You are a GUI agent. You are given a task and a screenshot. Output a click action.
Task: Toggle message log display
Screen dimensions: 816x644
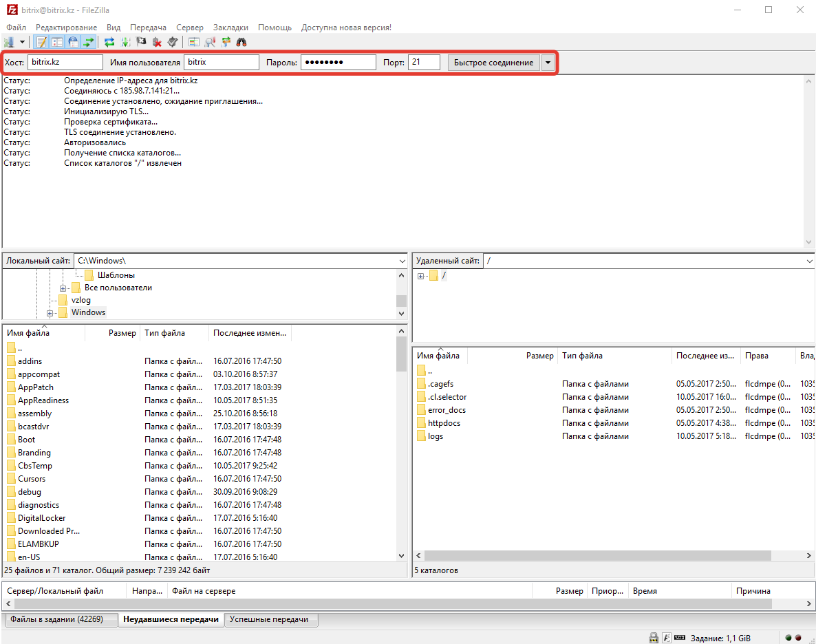coord(41,42)
